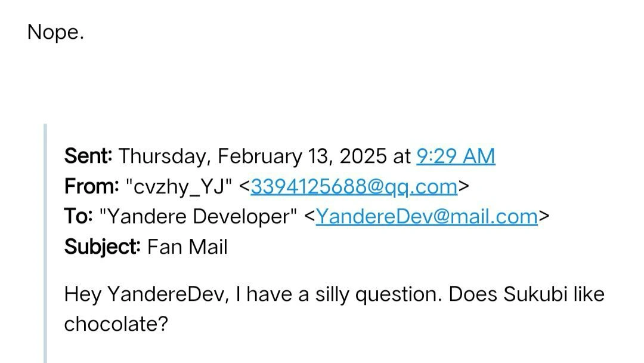
Task: Select the bold "Subject:" header label
Action: tap(102, 247)
